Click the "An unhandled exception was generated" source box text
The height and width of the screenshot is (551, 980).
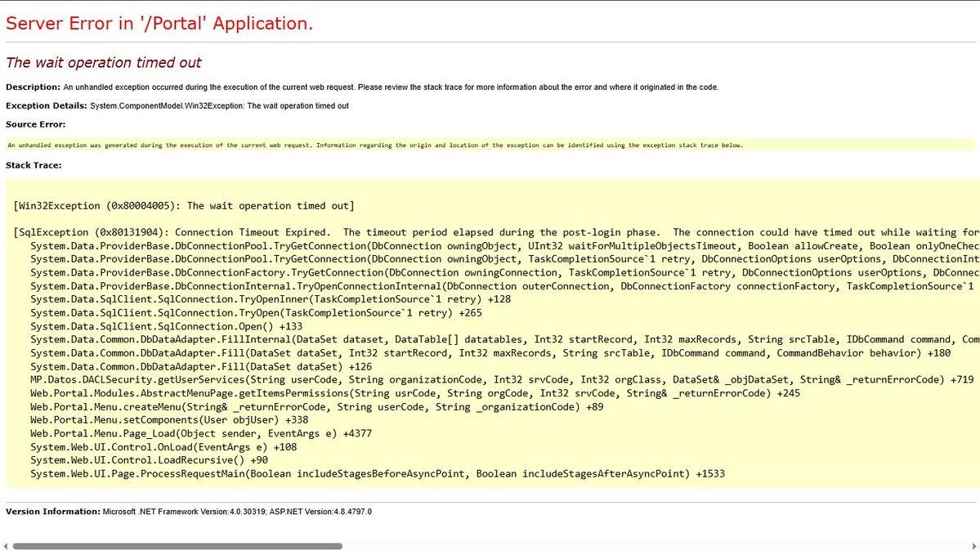[x=375, y=145]
